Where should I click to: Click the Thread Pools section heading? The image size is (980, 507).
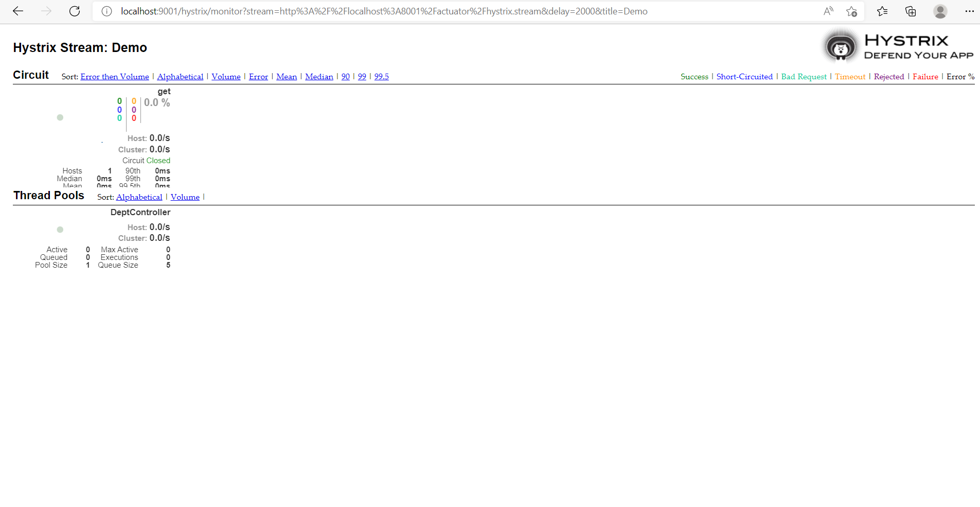point(49,196)
